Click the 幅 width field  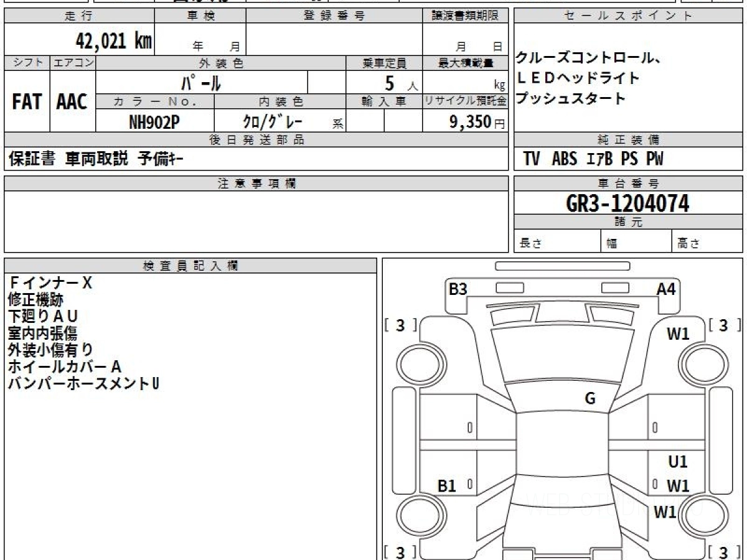pos(637,241)
